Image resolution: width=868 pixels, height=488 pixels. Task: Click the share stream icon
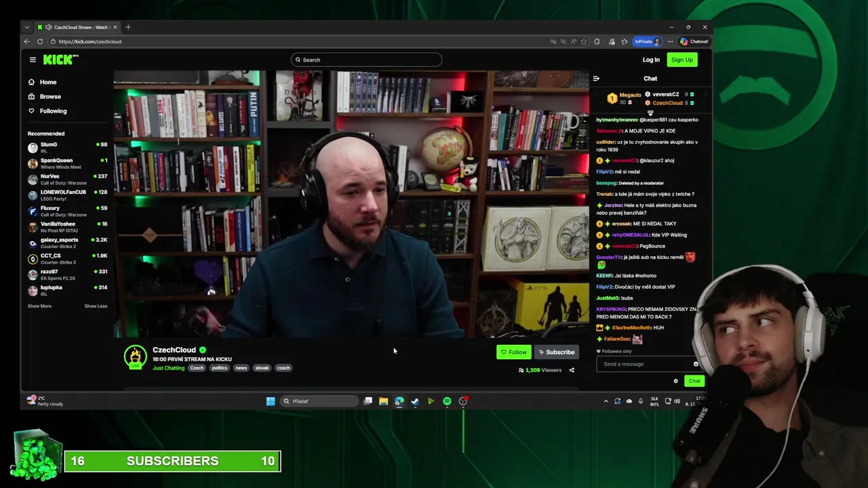coord(572,370)
